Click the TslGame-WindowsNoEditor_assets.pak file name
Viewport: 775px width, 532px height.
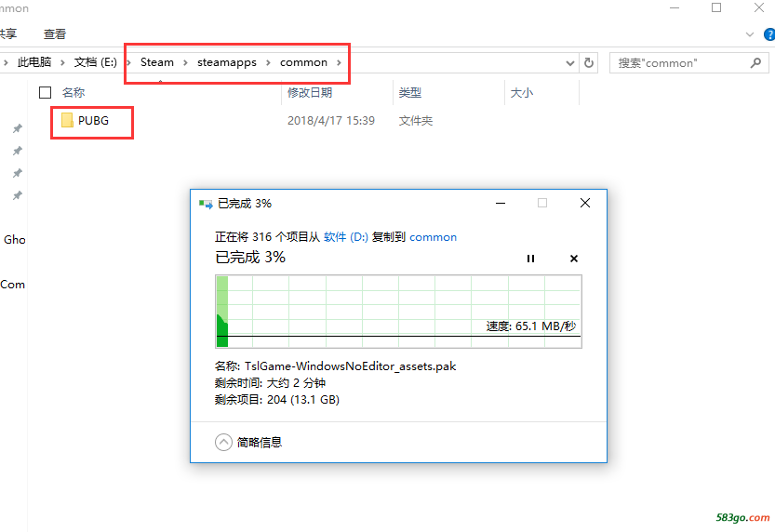350,366
